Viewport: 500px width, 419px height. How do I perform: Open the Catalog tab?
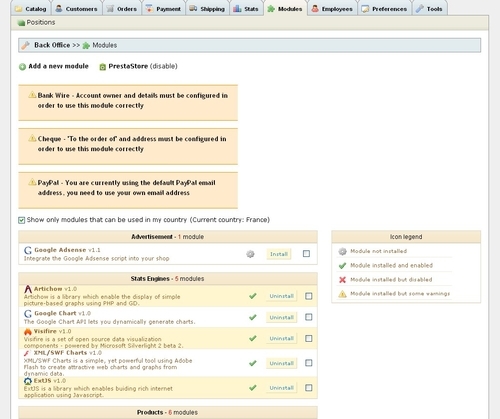pos(31,9)
